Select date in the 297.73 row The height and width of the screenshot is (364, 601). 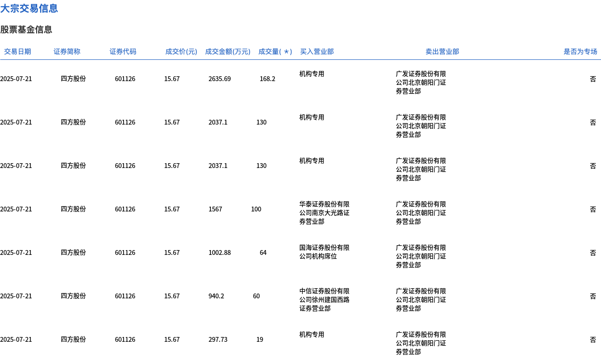[16, 339]
